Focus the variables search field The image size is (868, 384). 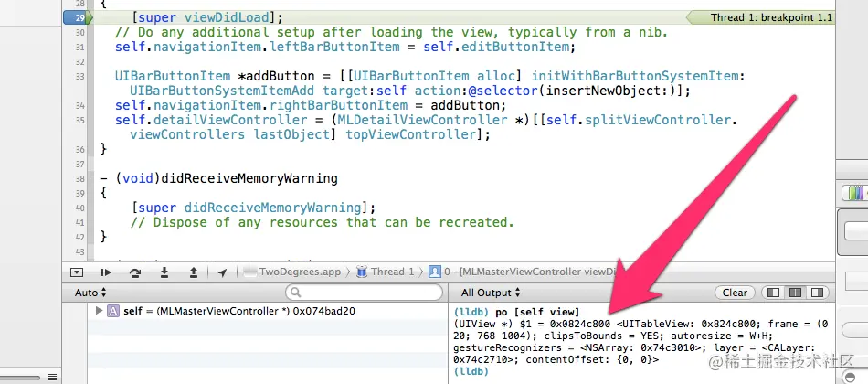[x=365, y=293]
